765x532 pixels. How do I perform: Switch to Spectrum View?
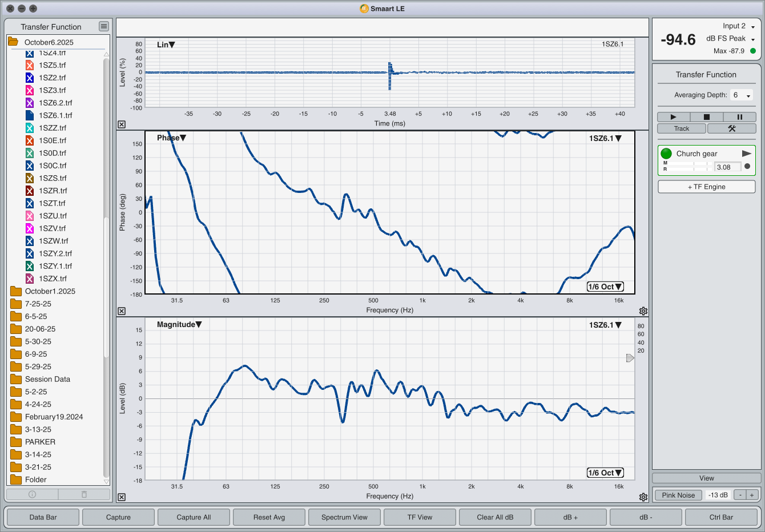pos(344,517)
